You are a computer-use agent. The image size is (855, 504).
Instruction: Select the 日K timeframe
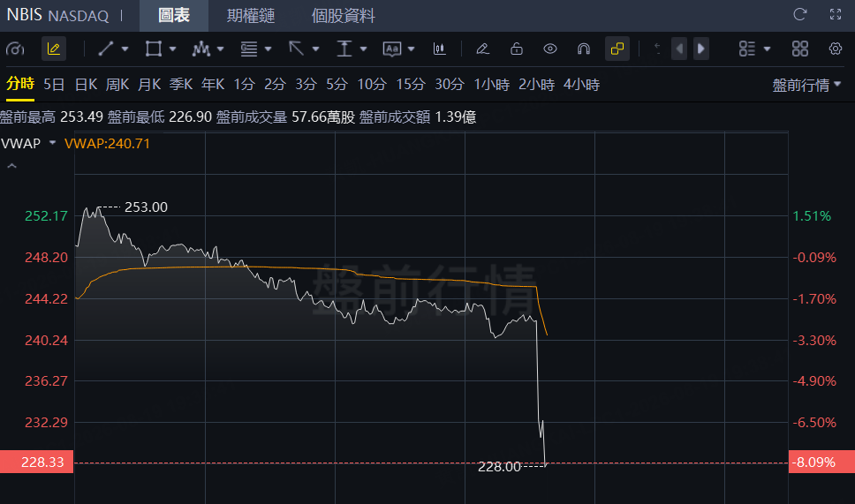tap(87, 85)
